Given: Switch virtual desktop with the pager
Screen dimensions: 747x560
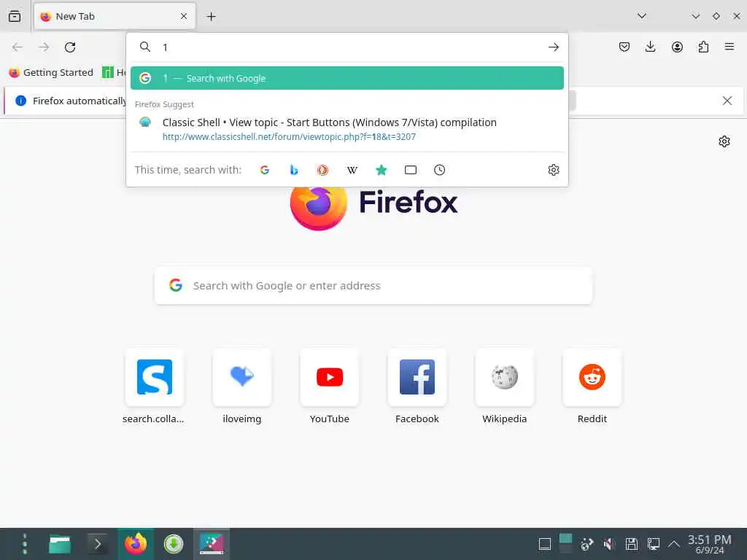Looking at the screenshot, I should [x=565, y=544].
